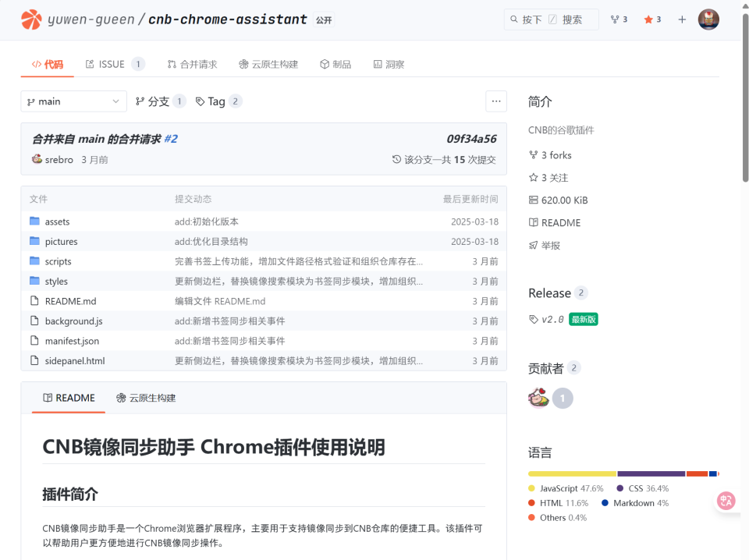Open merge request #2 link
Viewport: 749px width, 560px height.
pos(171,139)
